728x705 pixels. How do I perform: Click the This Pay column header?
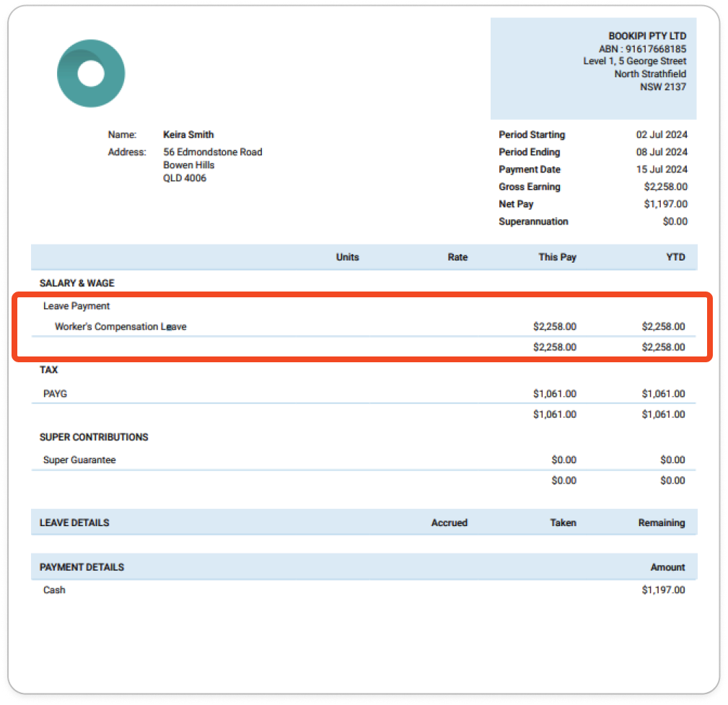[x=557, y=258]
